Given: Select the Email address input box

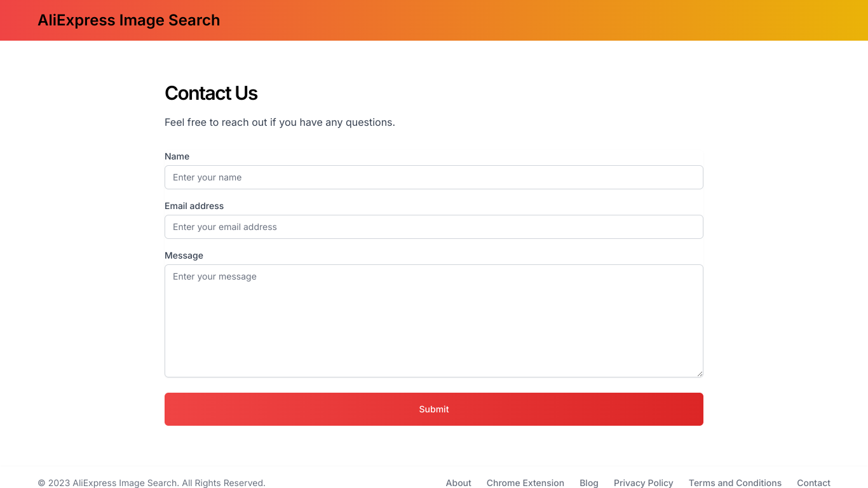Looking at the screenshot, I should tap(434, 227).
